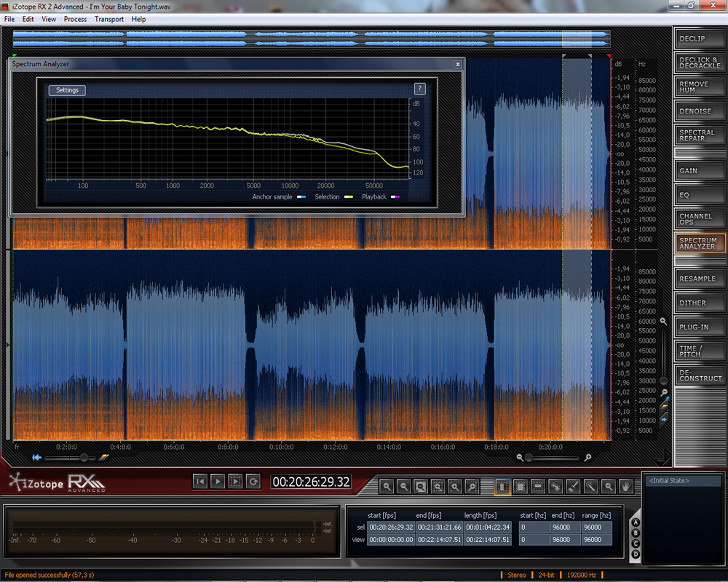The width and height of the screenshot is (728, 582).
Task: Start playback with the Play button
Action: click(218, 482)
